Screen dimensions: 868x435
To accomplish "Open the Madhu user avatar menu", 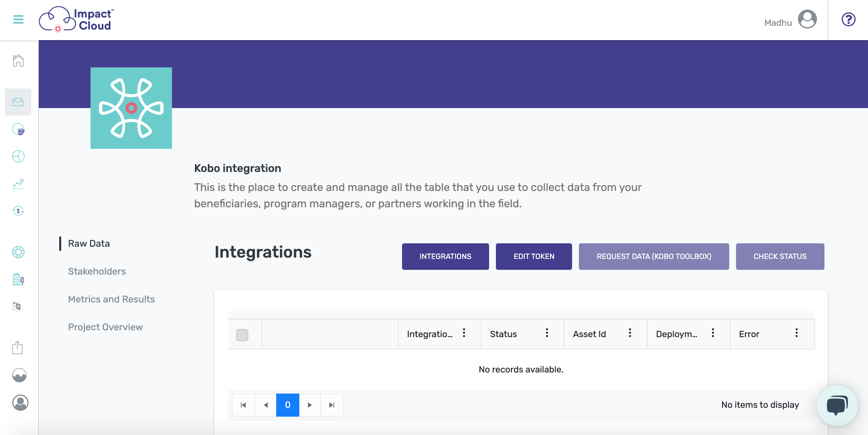I will 807,19.
